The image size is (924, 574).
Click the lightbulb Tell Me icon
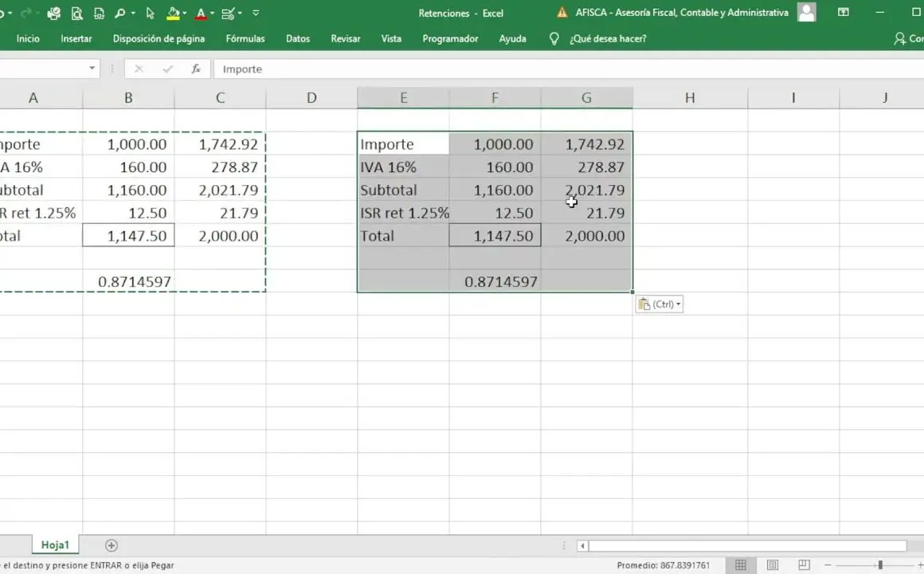[554, 39]
